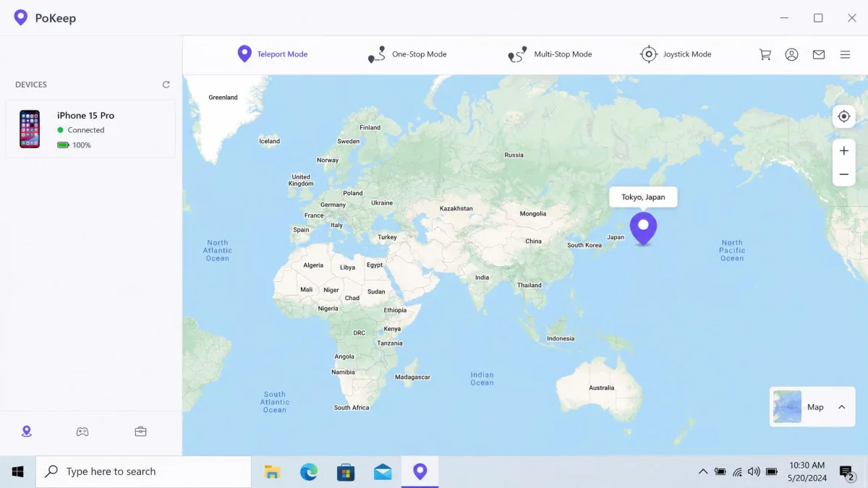Zoom out on the map

tap(843, 174)
